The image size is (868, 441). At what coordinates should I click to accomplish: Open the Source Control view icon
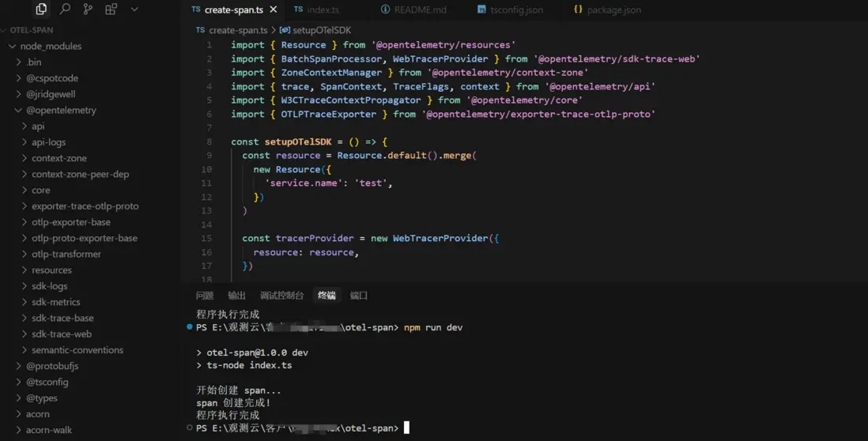click(88, 9)
